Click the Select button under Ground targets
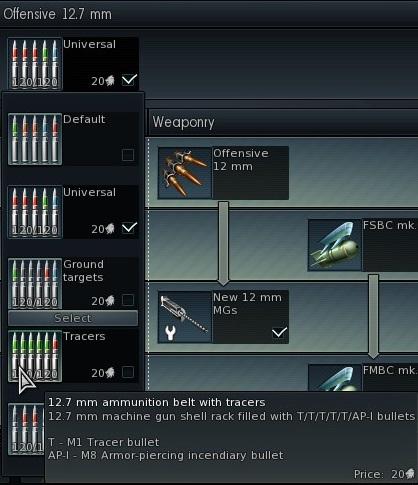The height and width of the screenshot is (485, 418). click(x=73, y=318)
